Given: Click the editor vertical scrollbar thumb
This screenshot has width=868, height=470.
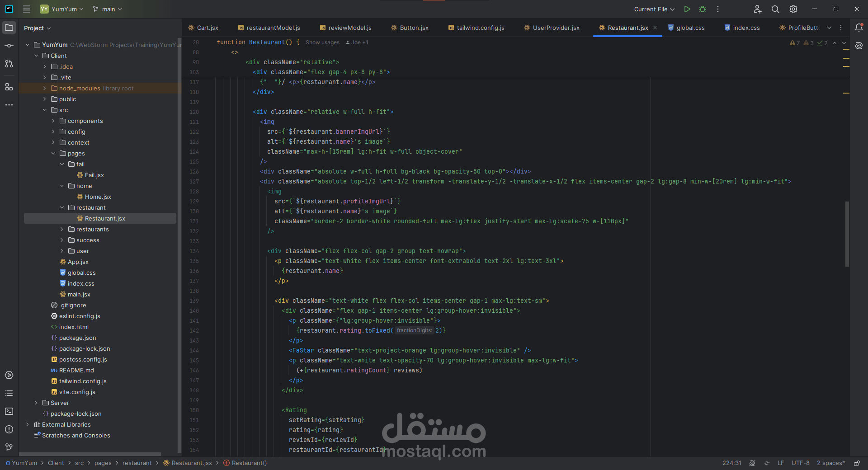Looking at the screenshot, I should [847, 234].
